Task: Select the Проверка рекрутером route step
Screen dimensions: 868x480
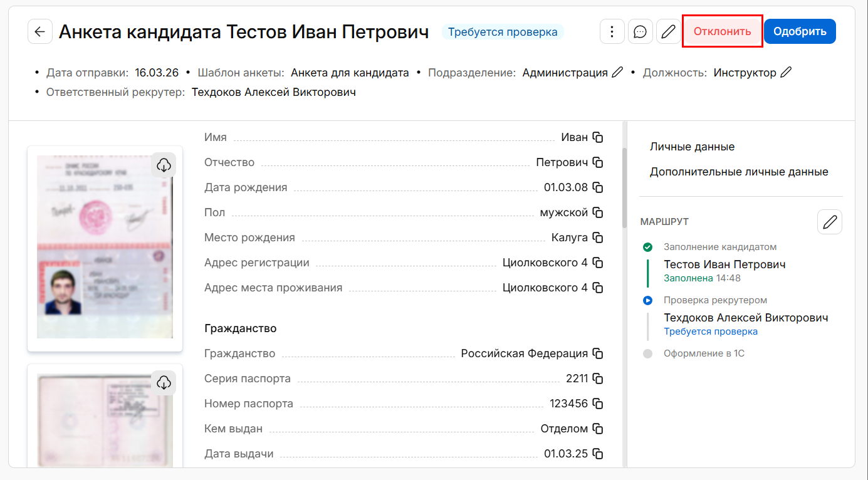Action: [715, 300]
